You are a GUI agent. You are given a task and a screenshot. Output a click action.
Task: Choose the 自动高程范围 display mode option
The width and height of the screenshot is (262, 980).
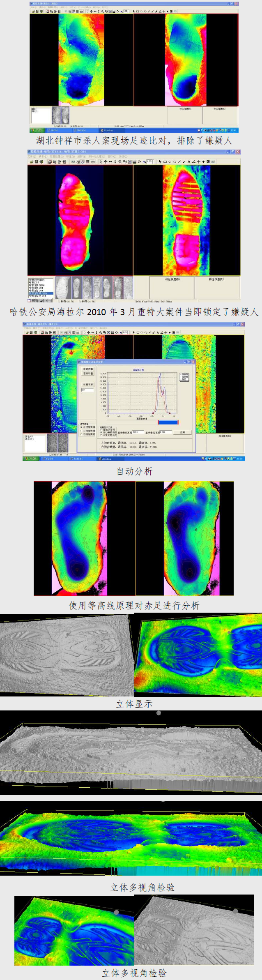point(101,432)
